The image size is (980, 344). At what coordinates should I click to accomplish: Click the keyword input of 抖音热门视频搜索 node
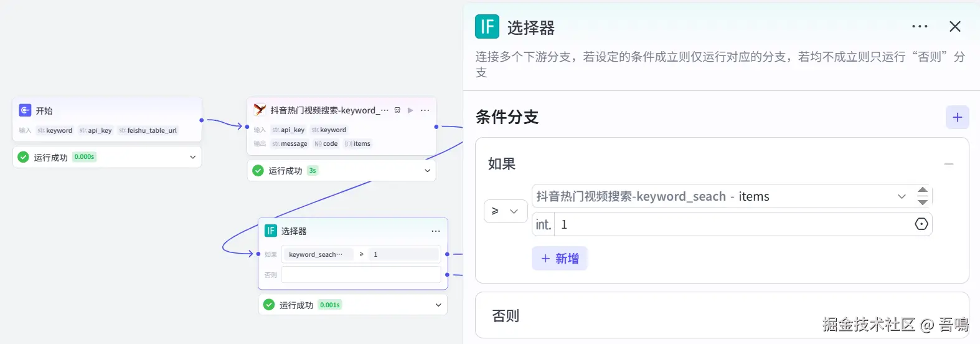pos(329,130)
